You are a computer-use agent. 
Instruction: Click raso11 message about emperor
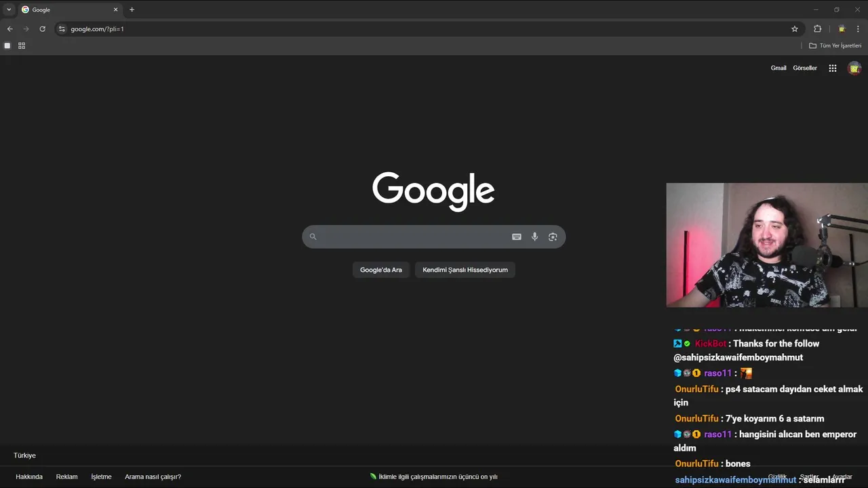tap(765, 441)
